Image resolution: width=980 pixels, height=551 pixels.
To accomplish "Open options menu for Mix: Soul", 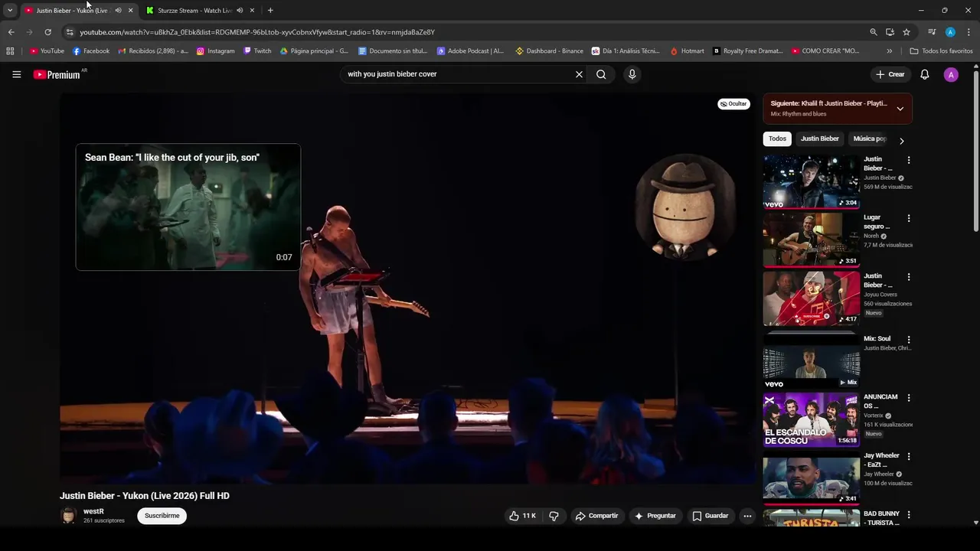I will point(909,339).
